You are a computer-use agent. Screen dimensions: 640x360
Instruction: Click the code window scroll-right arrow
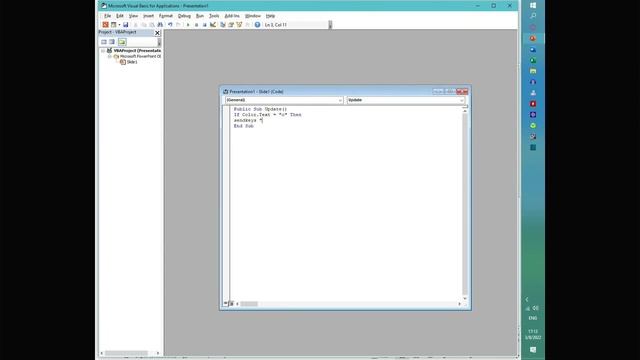(459, 304)
